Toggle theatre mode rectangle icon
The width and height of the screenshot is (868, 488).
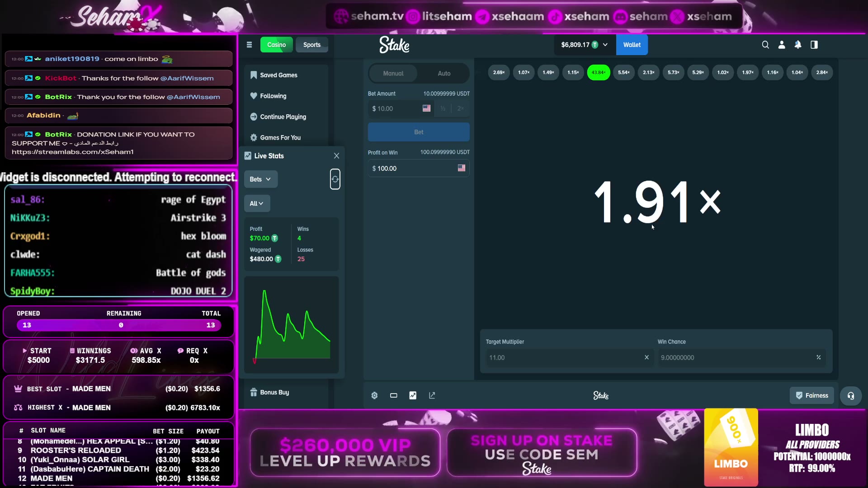click(394, 395)
